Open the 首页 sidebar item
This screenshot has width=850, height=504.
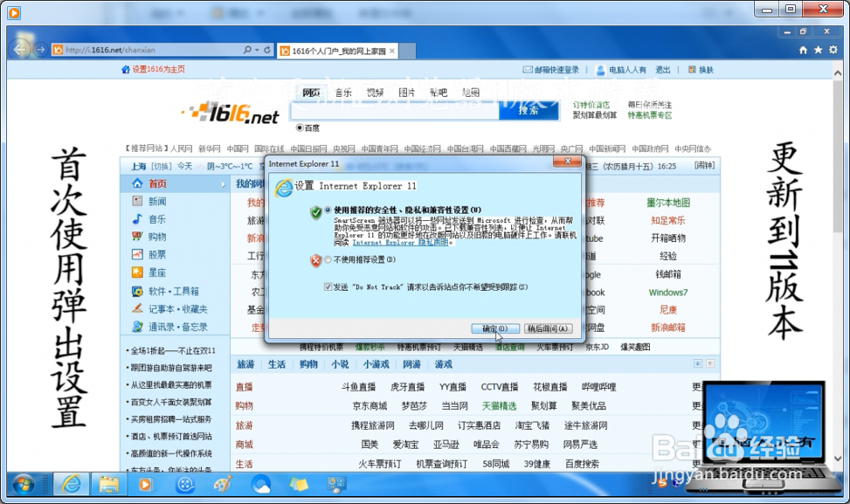click(158, 183)
